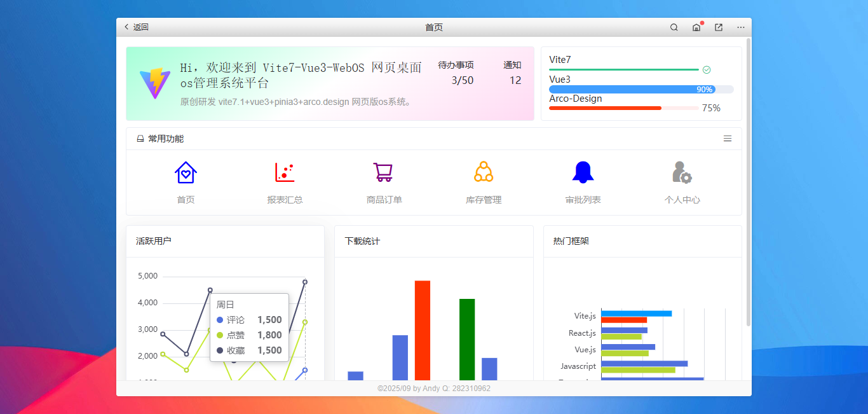Click the Vue3 90% progress bar

coord(641,90)
